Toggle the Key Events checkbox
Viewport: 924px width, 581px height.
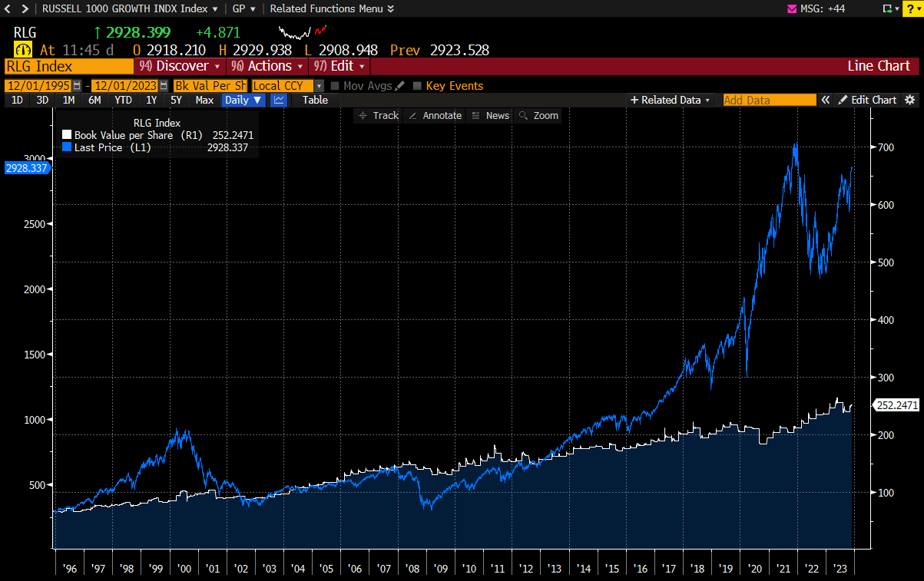[x=418, y=86]
